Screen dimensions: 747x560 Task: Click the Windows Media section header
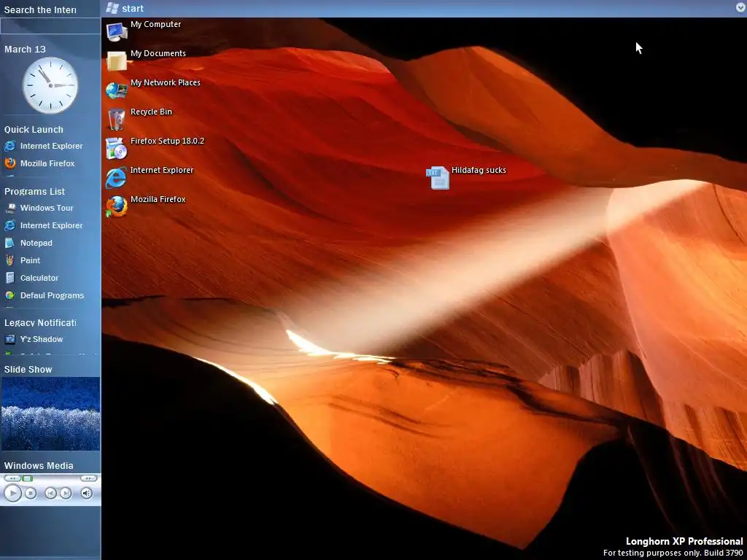pos(39,466)
